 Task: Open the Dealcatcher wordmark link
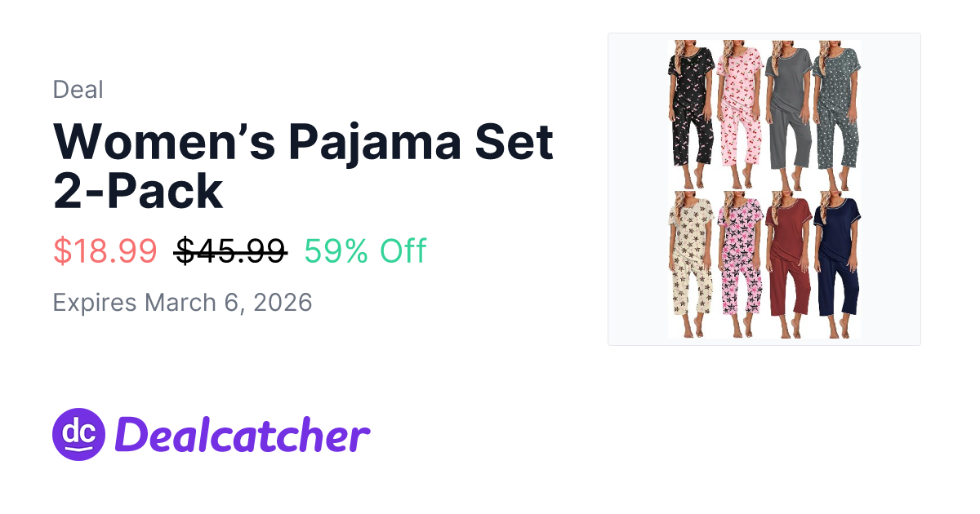coord(243,435)
